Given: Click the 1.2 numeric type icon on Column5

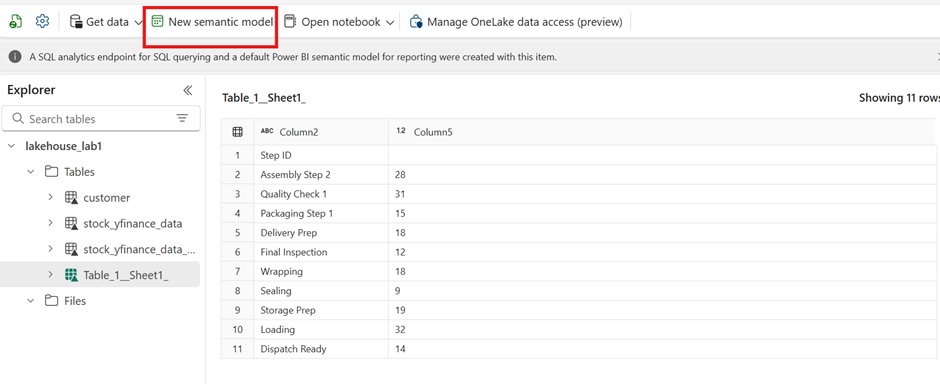Looking at the screenshot, I should click(401, 131).
